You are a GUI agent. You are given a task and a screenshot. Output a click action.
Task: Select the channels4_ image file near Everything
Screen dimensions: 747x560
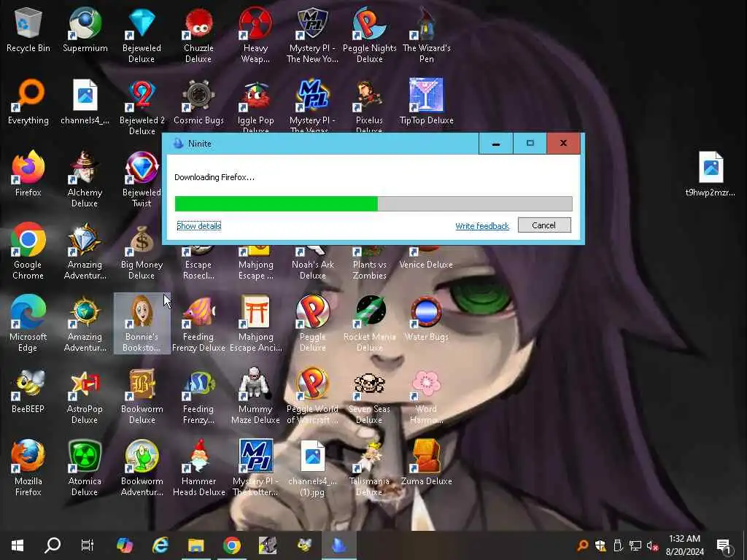(85, 102)
